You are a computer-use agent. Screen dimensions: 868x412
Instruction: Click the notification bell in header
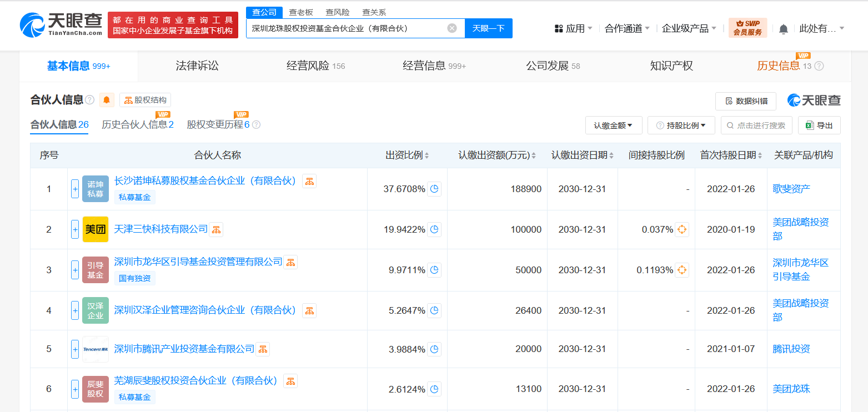pyautogui.click(x=783, y=29)
